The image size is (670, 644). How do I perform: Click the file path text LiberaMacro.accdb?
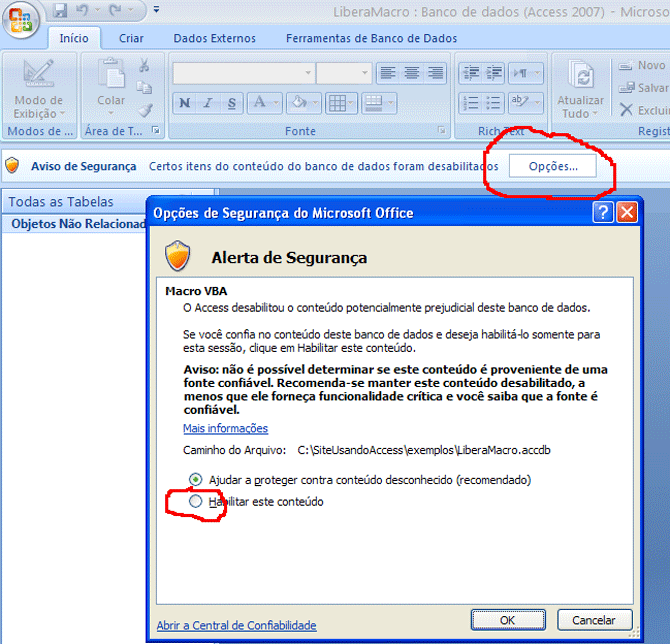point(424,450)
